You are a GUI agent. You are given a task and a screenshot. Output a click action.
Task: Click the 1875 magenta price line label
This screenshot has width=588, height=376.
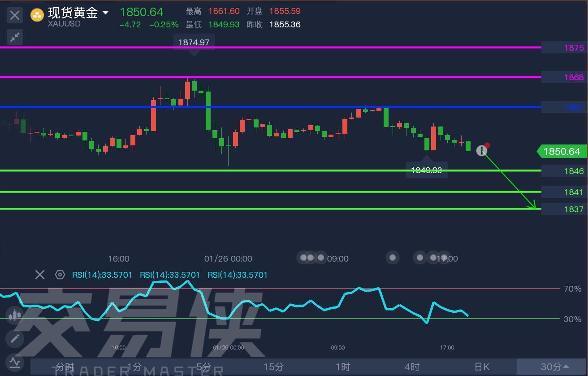pos(565,48)
